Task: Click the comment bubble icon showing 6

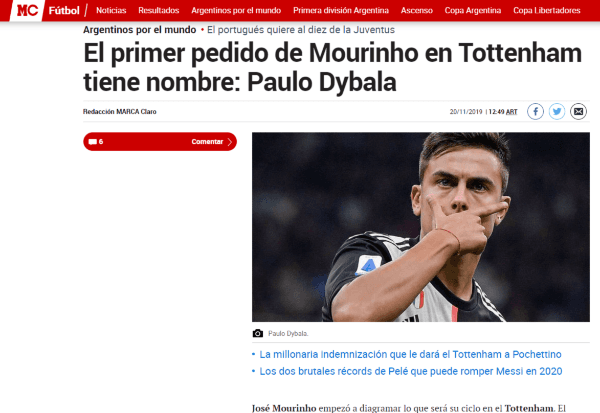Action: point(93,142)
